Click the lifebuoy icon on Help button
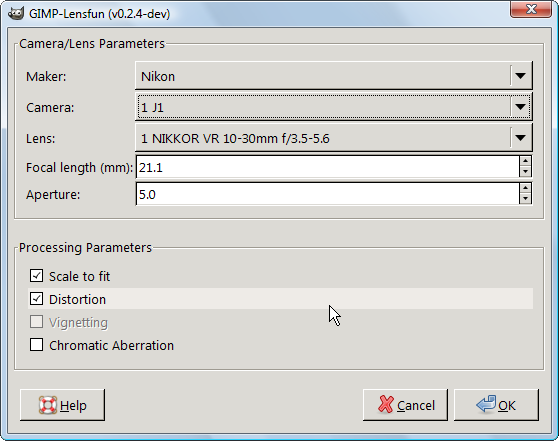The image size is (559, 441). point(48,405)
